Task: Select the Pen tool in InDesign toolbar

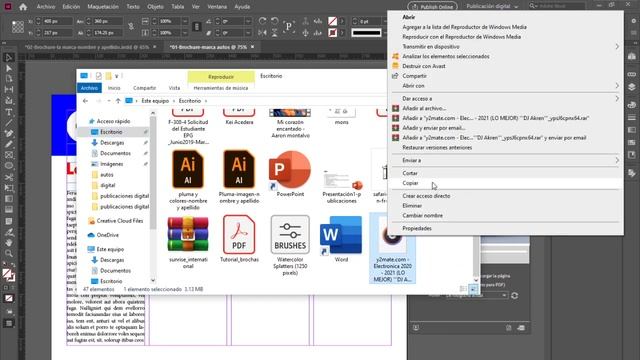Action: [9, 133]
